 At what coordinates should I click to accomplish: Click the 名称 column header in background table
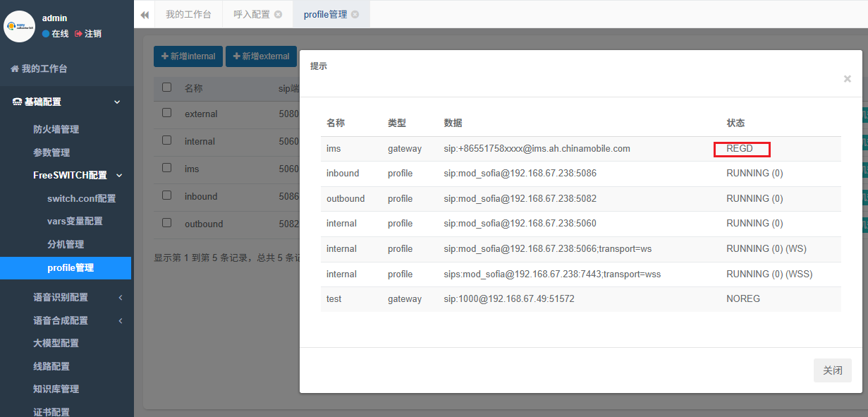(x=194, y=88)
